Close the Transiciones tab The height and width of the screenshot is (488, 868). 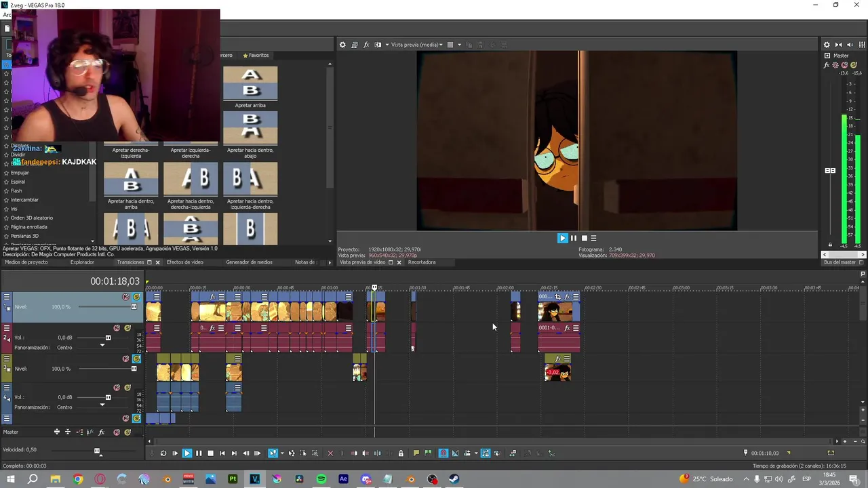(157, 262)
